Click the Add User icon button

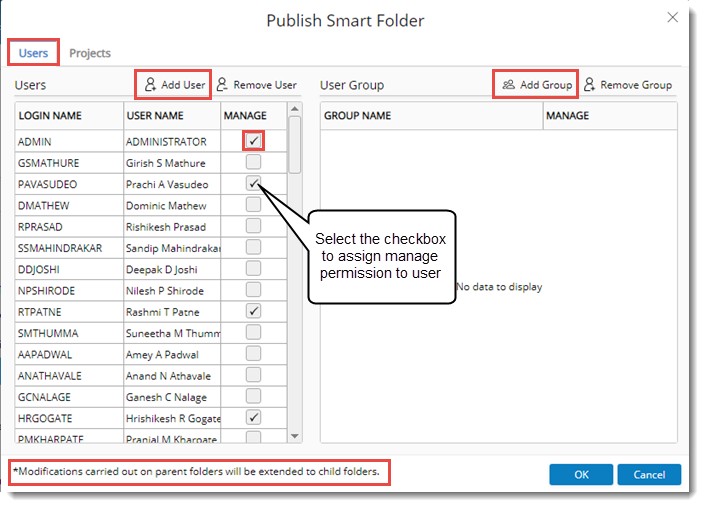[174, 85]
